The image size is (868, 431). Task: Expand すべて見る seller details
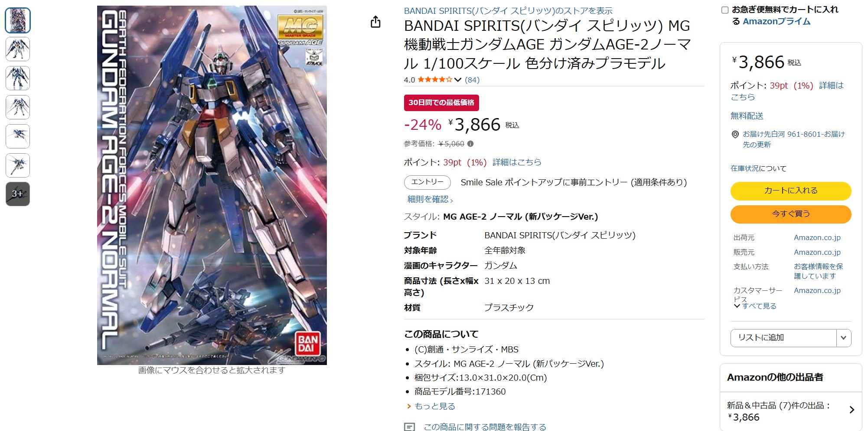(x=755, y=306)
